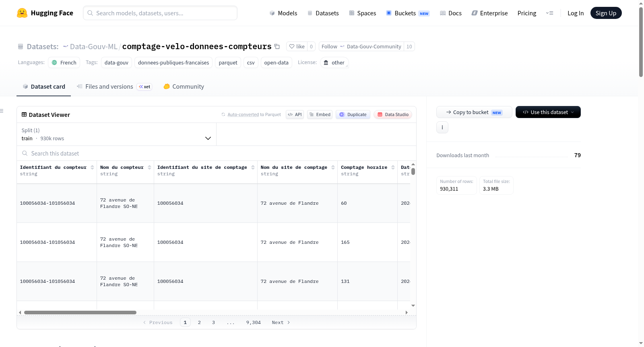Click the horizontal table scrollbar thumb
Image resolution: width=644 pixels, height=347 pixels.
point(80,312)
